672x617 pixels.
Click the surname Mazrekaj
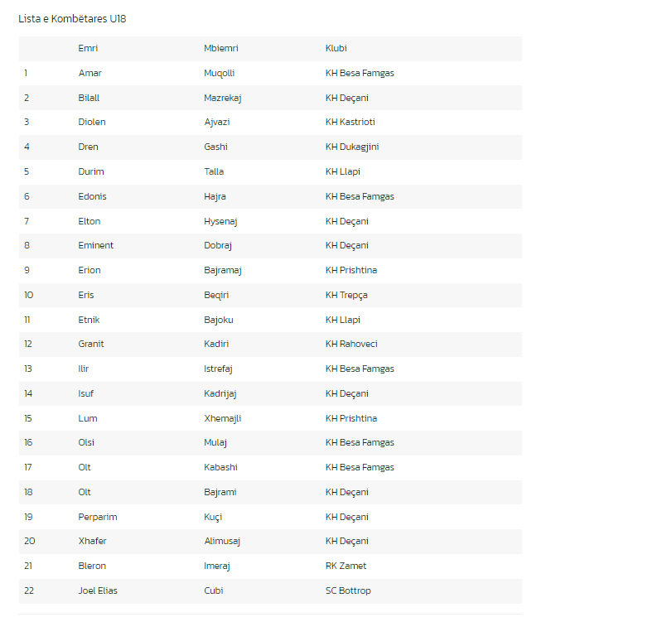coord(222,98)
